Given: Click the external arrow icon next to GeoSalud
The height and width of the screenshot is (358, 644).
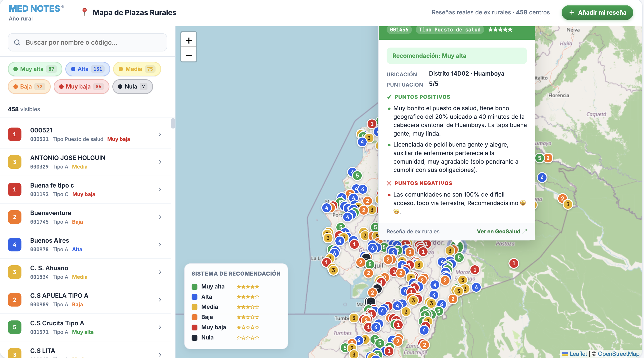Looking at the screenshot, I should pyautogui.click(x=524, y=231).
